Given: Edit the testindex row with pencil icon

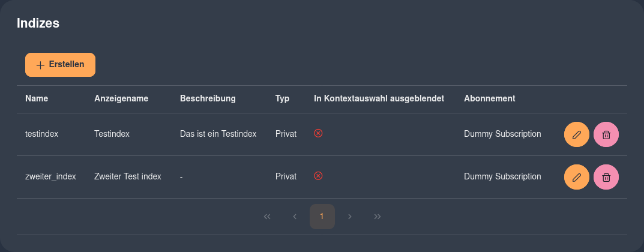Looking at the screenshot, I should coord(577,134).
